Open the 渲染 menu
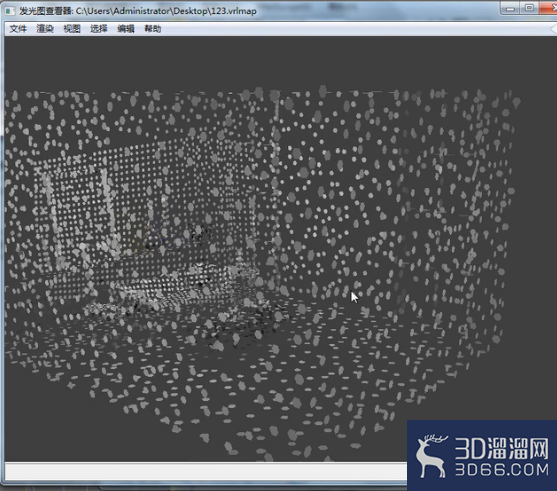Viewport: 557px width, 491px height. tap(45, 28)
